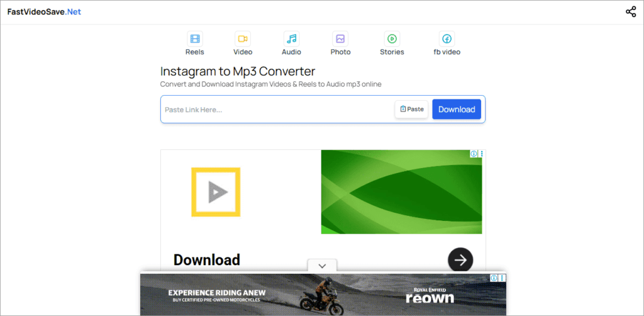Switch to the Photo tab label
The image size is (644, 316).
[x=340, y=52]
